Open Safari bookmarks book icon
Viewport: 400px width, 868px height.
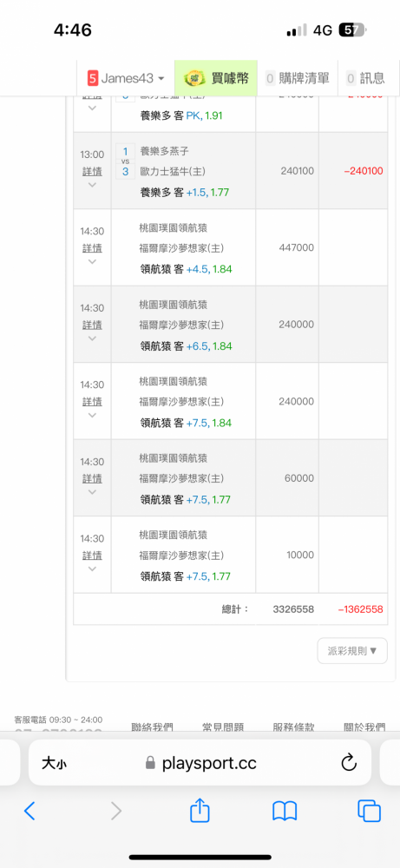point(285,811)
